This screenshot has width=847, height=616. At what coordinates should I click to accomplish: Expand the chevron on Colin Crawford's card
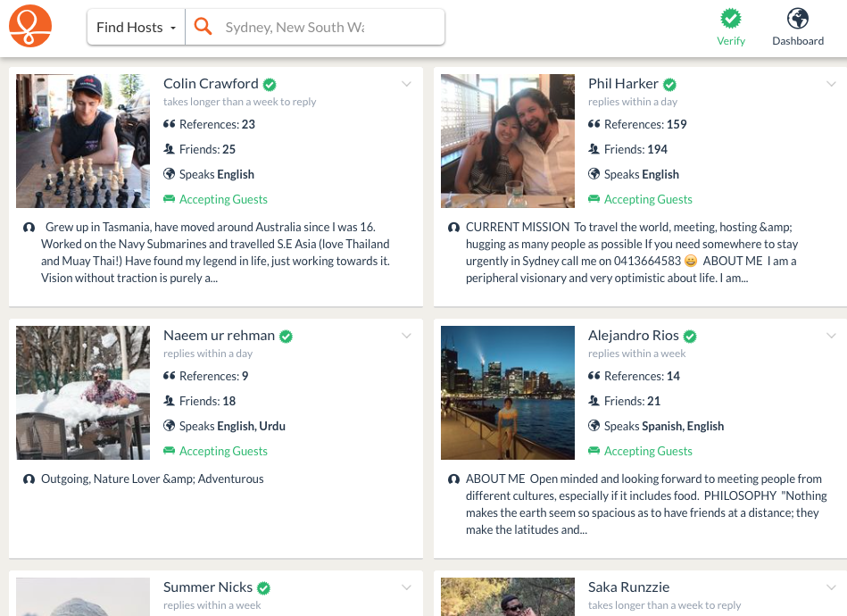[x=406, y=84]
